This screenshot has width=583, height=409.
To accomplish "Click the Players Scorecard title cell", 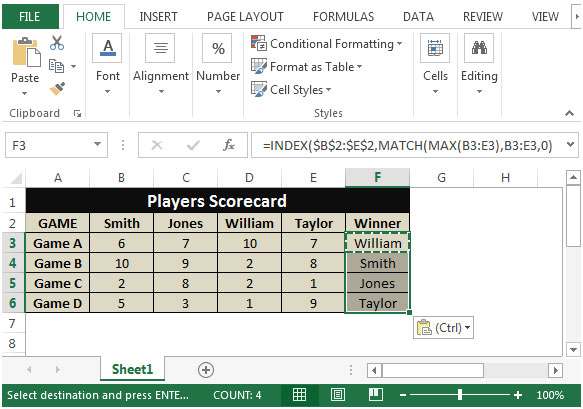I will (x=218, y=201).
